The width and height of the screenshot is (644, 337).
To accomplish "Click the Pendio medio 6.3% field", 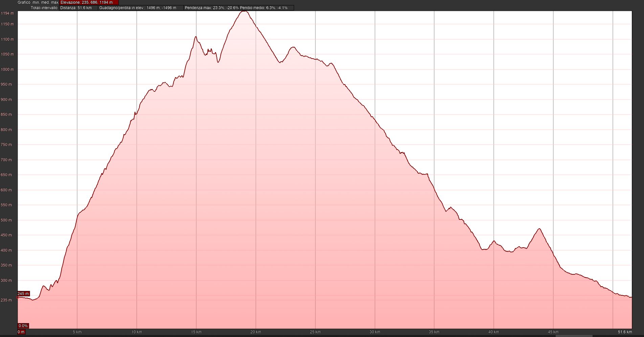I will [x=264, y=8].
